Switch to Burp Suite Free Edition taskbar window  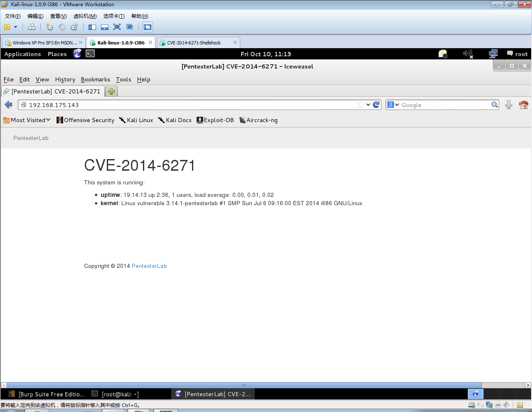pyautogui.click(x=47, y=394)
